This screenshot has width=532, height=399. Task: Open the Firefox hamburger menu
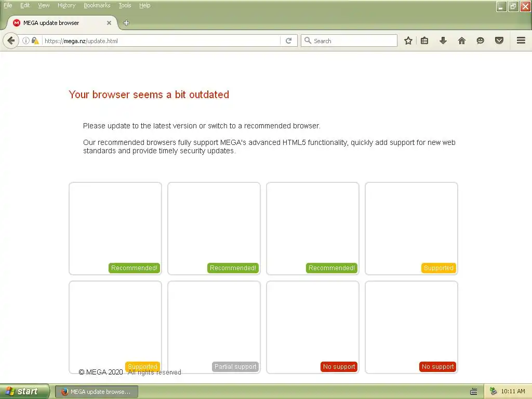click(x=521, y=41)
